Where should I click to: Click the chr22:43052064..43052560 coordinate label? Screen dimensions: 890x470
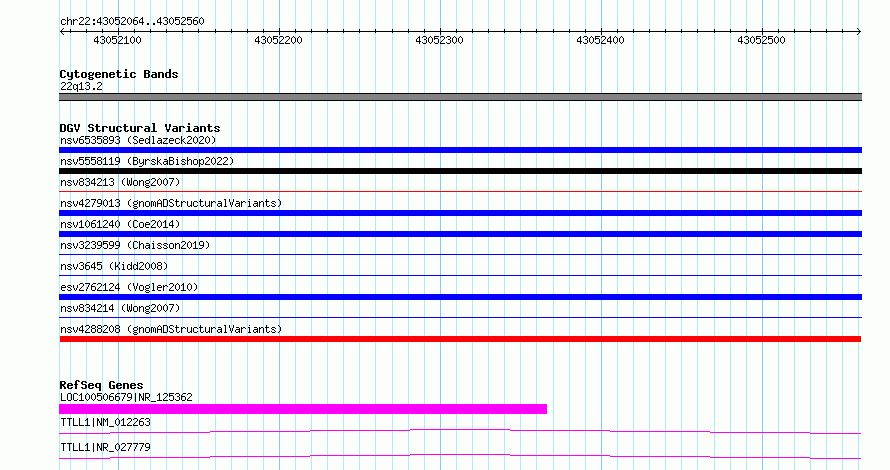(132, 21)
